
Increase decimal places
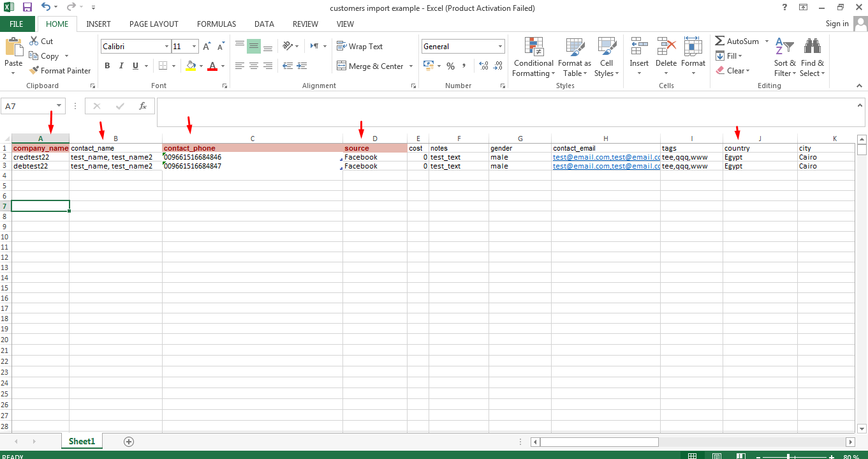[483, 66]
